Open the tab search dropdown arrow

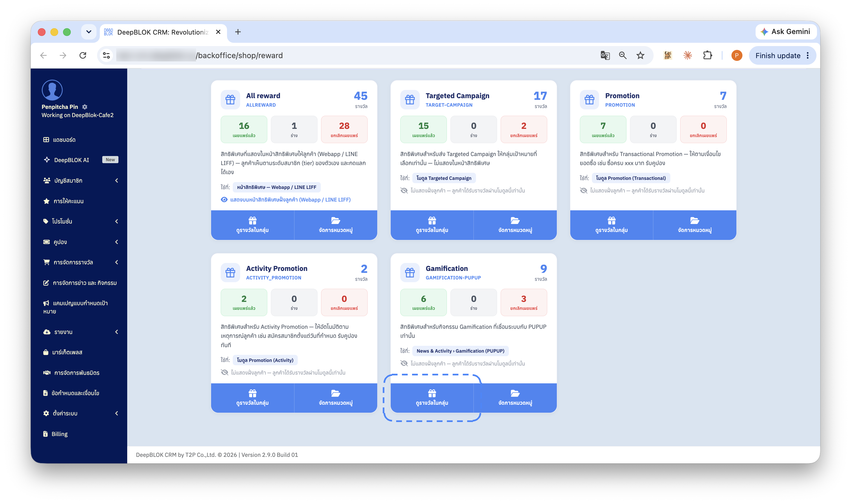click(x=89, y=32)
